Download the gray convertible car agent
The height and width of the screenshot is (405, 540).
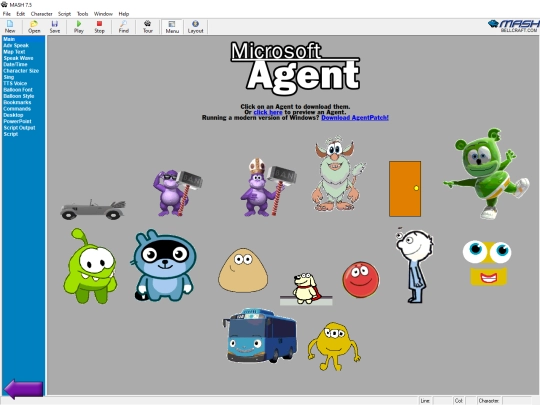click(93, 209)
